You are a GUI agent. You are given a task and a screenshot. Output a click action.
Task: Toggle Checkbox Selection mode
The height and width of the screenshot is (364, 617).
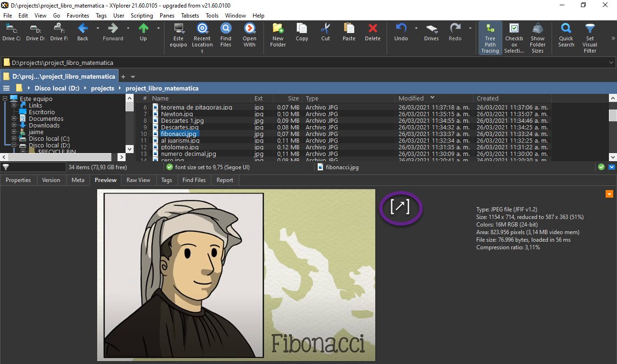click(x=514, y=38)
